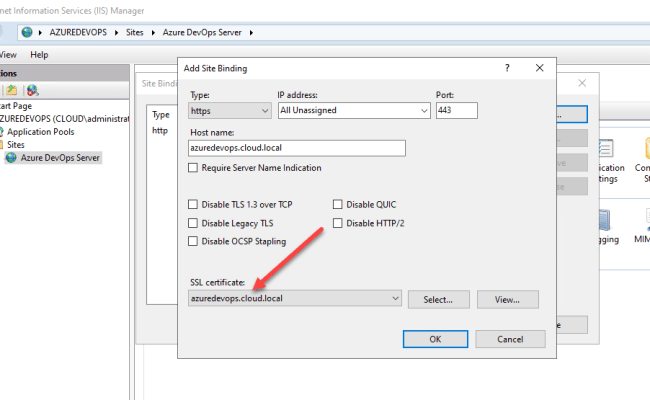Click the Port field showing 443
650x400 pixels.
pos(456,111)
